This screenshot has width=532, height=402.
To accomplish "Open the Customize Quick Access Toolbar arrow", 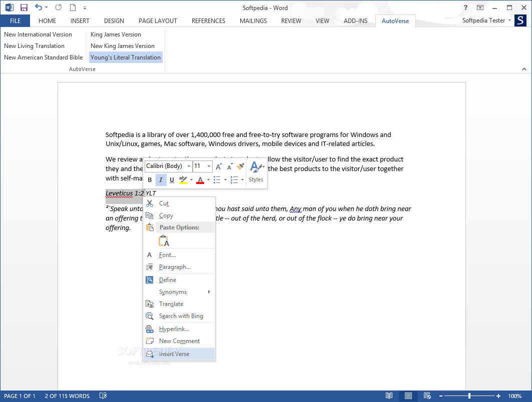I will (x=85, y=8).
